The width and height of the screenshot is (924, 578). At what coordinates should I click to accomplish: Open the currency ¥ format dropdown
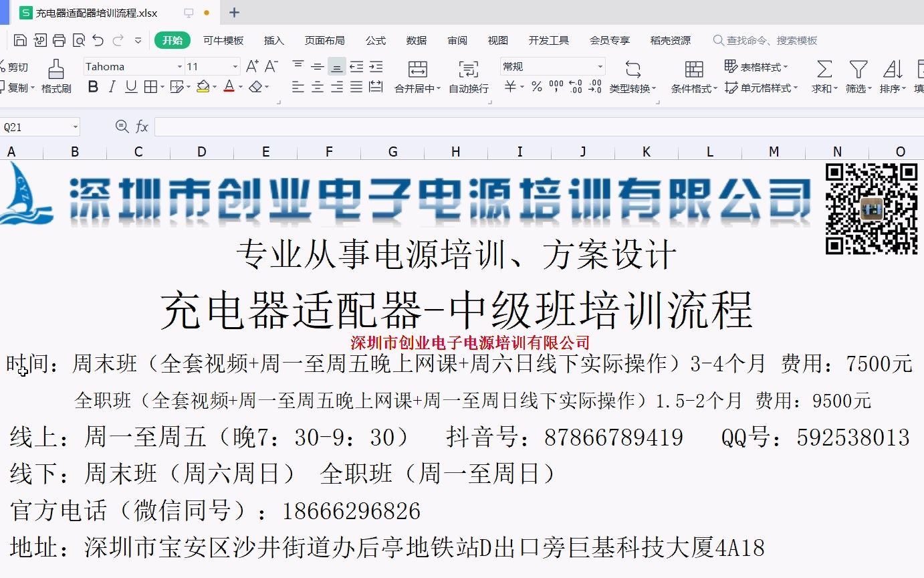click(x=522, y=87)
